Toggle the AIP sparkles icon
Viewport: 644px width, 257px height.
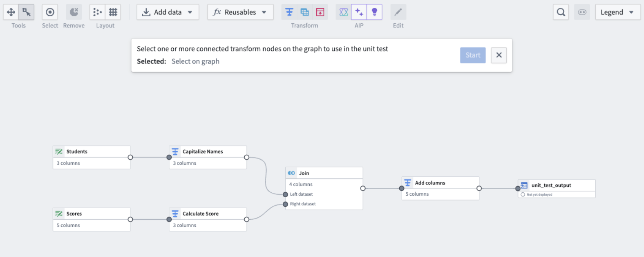click(x=359, y=12)
